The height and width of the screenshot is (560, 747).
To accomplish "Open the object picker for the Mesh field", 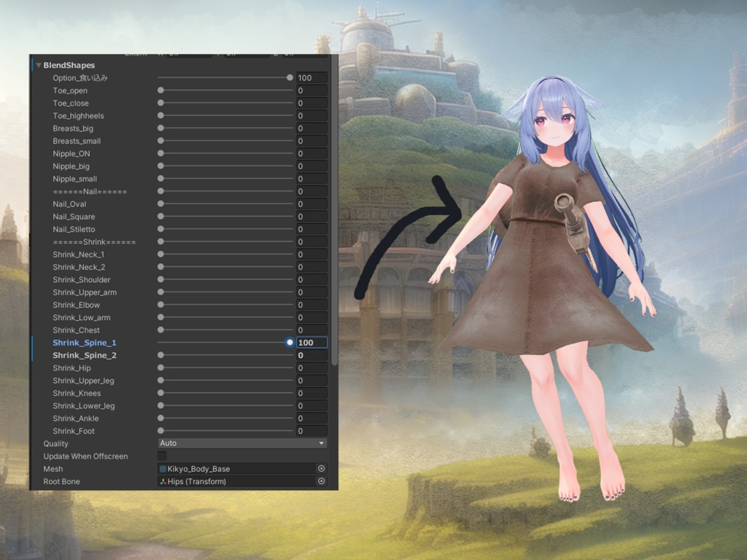I will click(x=321, y=469).
